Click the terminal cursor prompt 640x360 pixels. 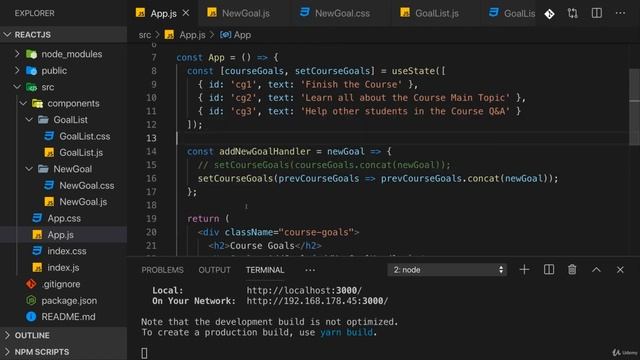click(144, 353)
